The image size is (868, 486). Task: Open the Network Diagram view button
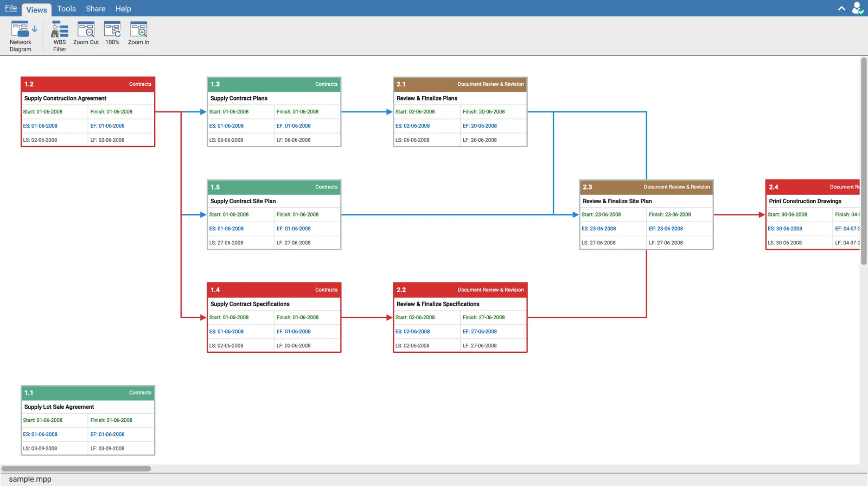(22, 36)
